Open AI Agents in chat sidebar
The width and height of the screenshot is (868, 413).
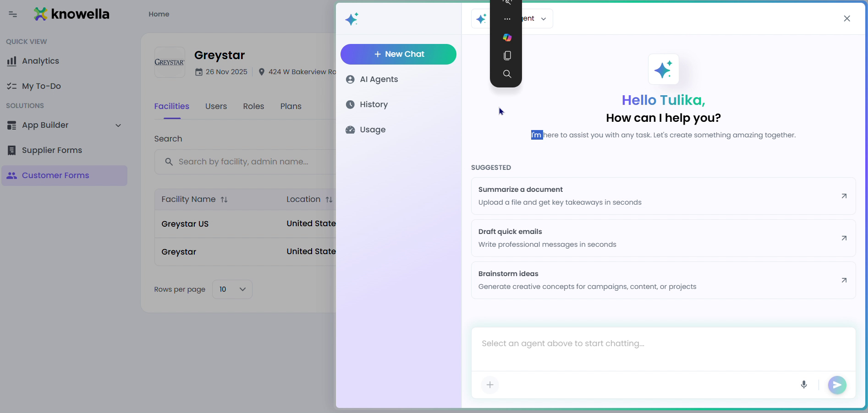[x=398, y=79]
